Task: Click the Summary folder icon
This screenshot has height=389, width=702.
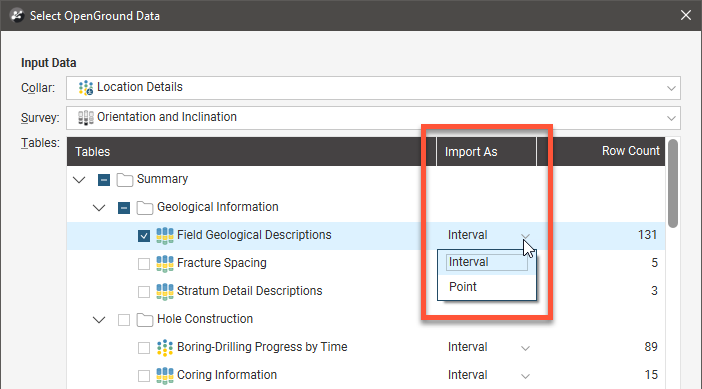Action: pos(125,180)
